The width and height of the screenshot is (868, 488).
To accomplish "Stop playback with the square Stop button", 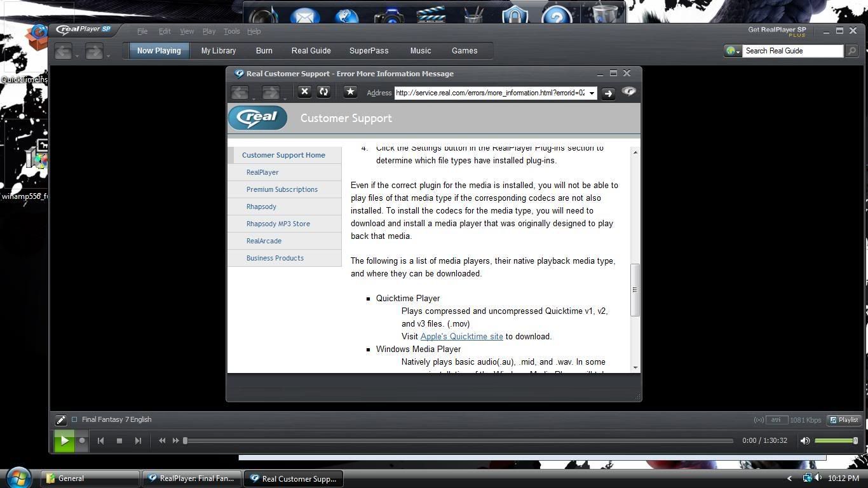I will [x=119, y=440].
